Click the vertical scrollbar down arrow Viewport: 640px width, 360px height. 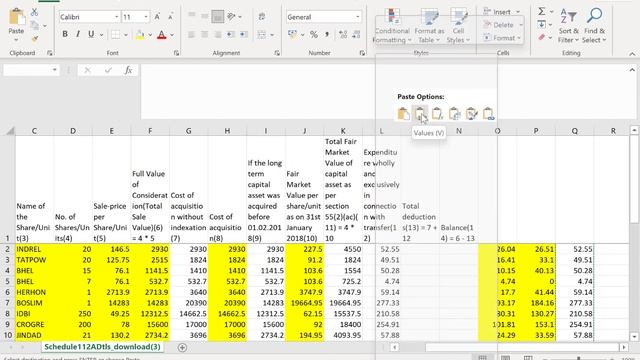pos(634,337)
